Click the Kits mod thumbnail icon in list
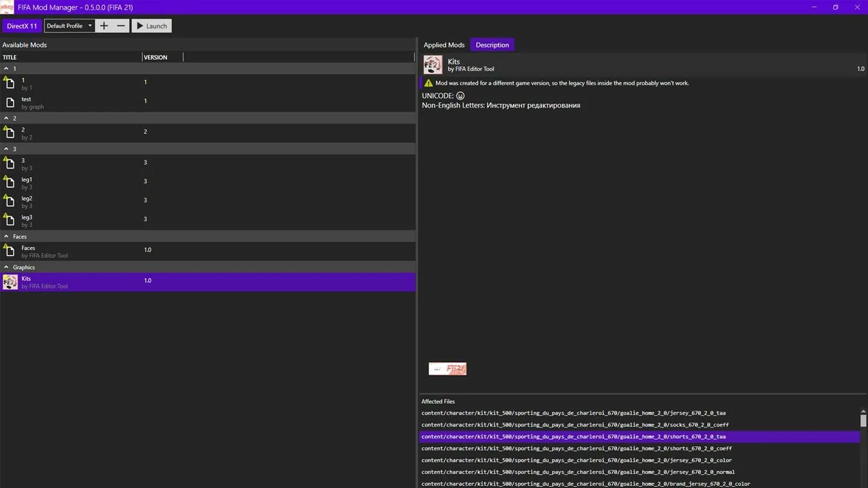 tap(10, 282)
